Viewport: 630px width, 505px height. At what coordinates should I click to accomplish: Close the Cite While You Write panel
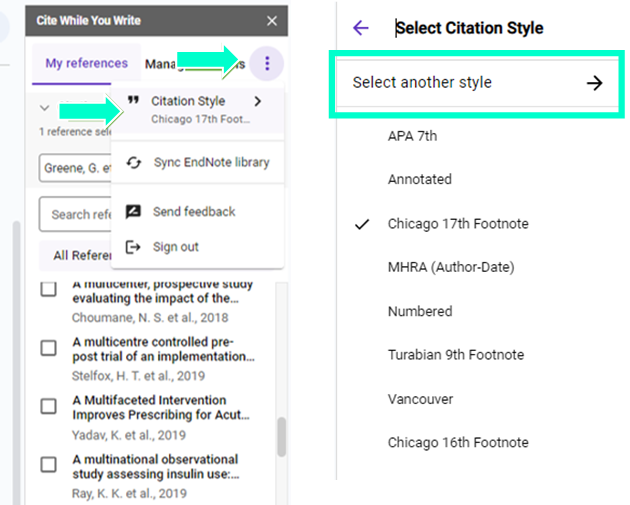click(x=272, y=21)
